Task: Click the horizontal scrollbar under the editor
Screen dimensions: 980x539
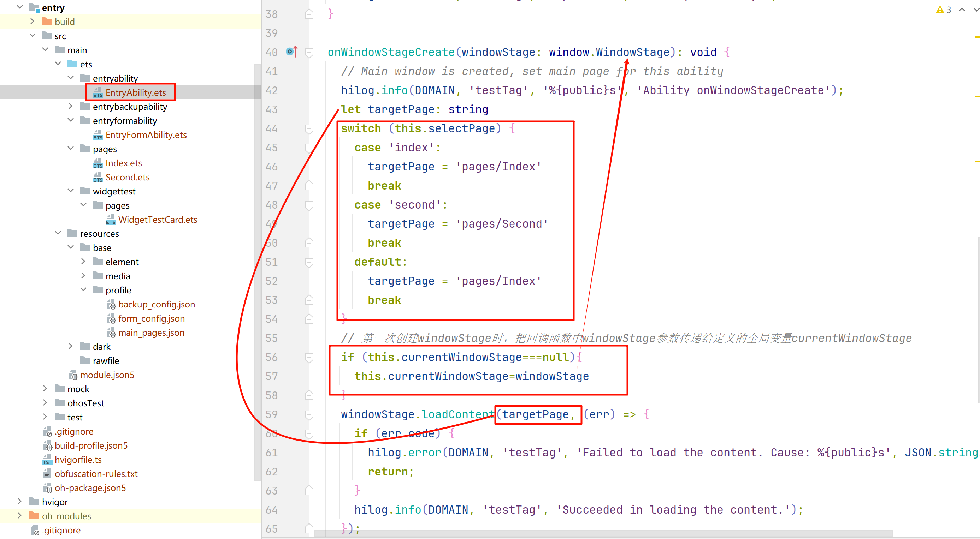Action: [603, 534]
